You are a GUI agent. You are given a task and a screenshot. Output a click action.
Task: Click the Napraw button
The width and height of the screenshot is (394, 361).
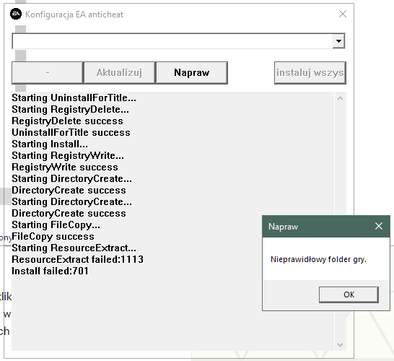click(x=192, y=72)
